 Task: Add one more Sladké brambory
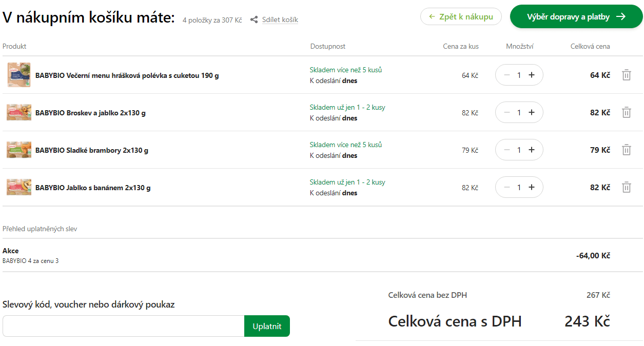pos(532,150)
